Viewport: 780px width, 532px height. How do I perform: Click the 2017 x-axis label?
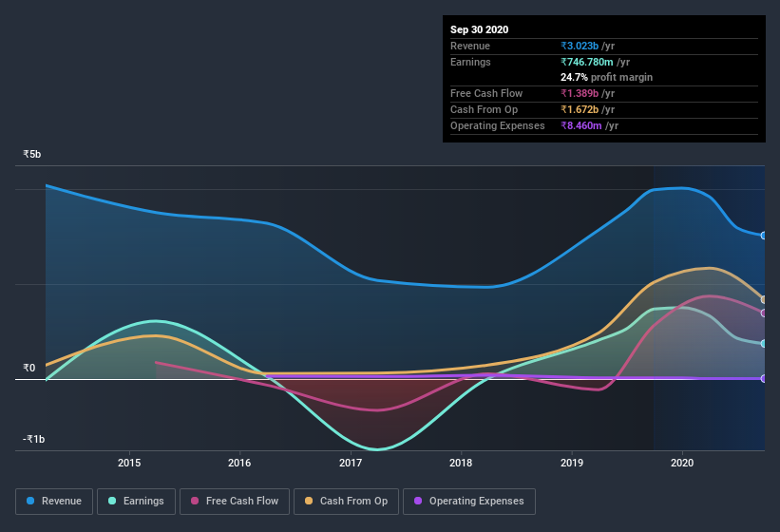(351, 463)
